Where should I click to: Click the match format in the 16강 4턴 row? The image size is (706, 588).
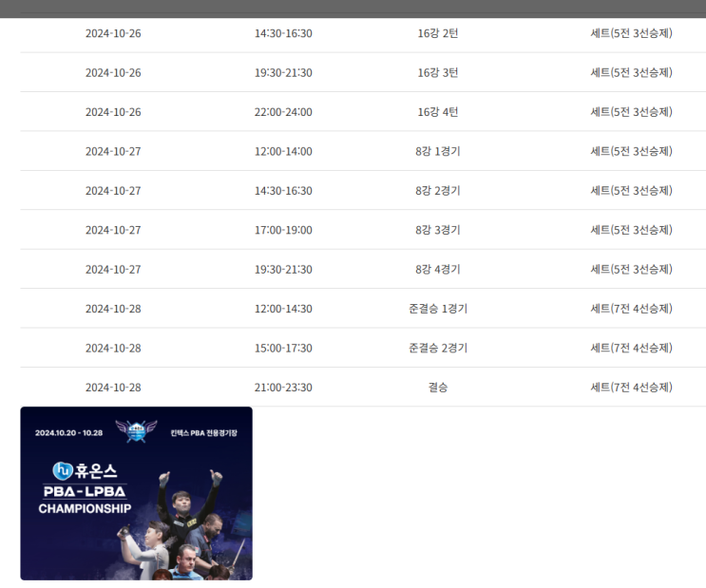click(x=631, y=112)
